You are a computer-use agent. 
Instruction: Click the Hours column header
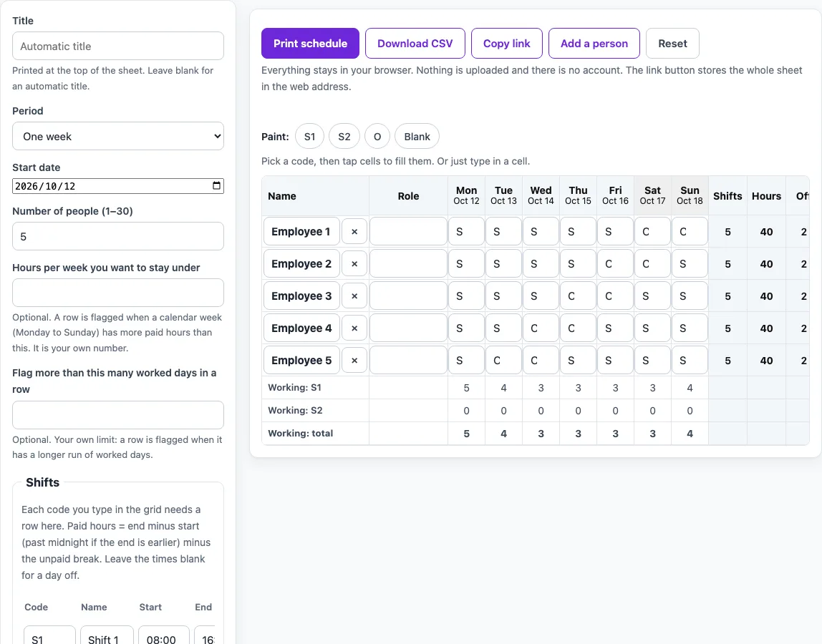(766, 196)
